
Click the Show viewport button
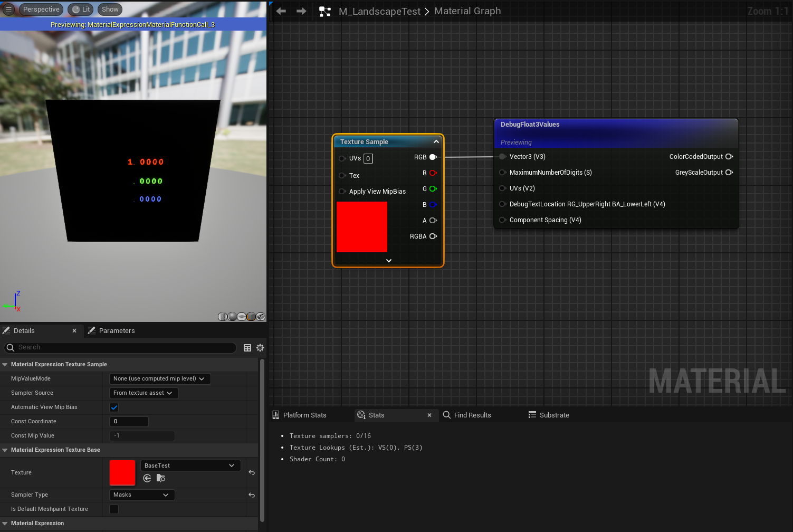(110, 9)
